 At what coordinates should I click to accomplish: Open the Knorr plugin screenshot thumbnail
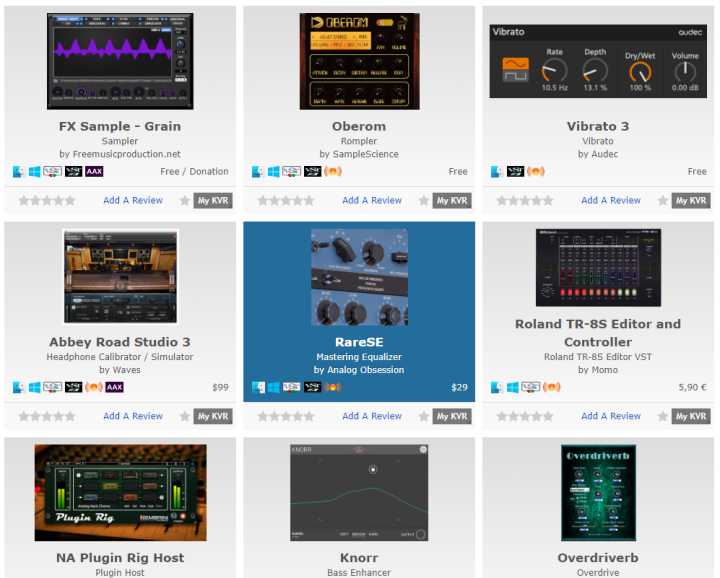point(359,493)
